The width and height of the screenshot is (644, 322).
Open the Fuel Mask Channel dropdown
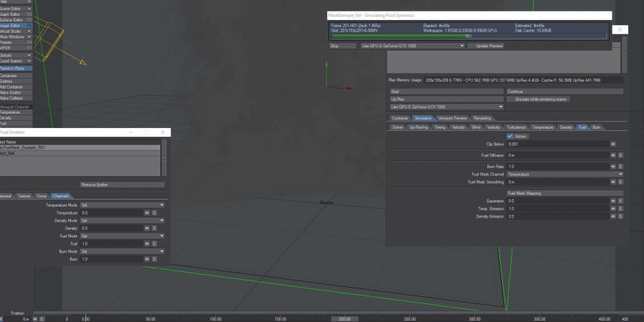(x=565, y=174)
